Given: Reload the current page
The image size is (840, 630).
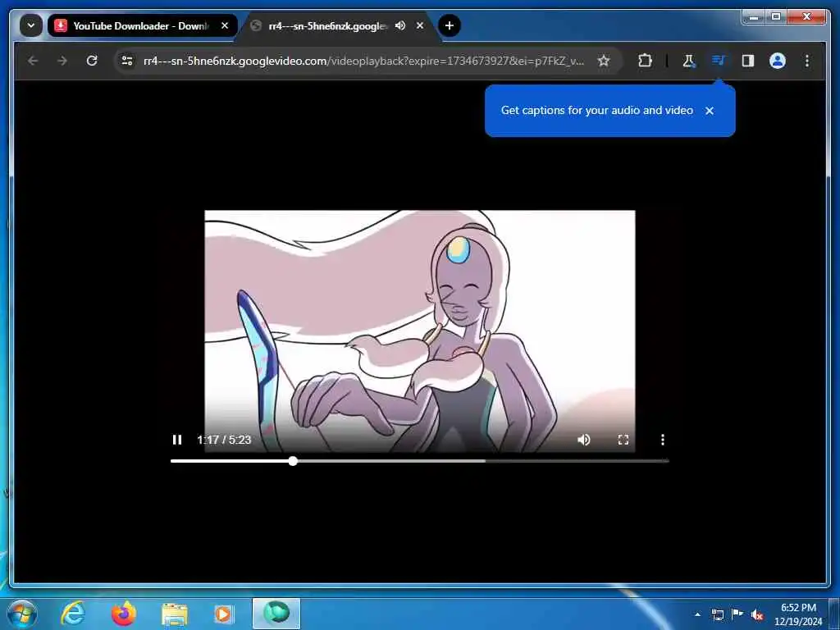Looking at the screenshot, I should tap(92, 61).
